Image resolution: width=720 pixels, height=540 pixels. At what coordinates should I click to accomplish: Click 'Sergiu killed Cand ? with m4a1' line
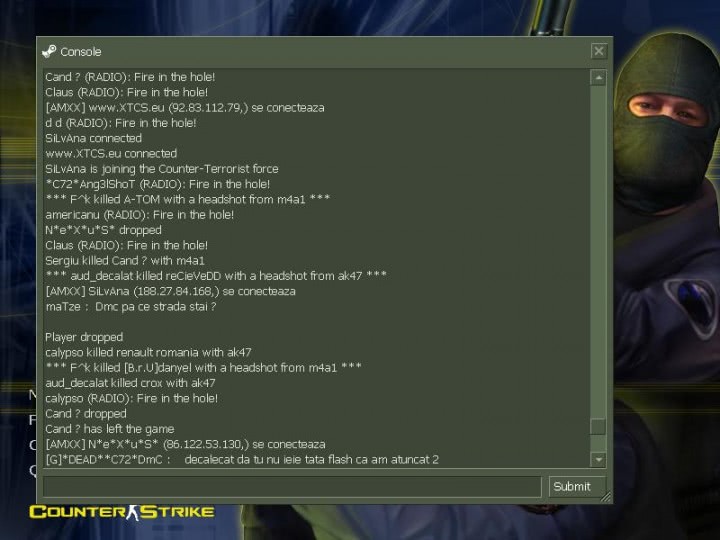pyautogui.click(x=125, y=261)
